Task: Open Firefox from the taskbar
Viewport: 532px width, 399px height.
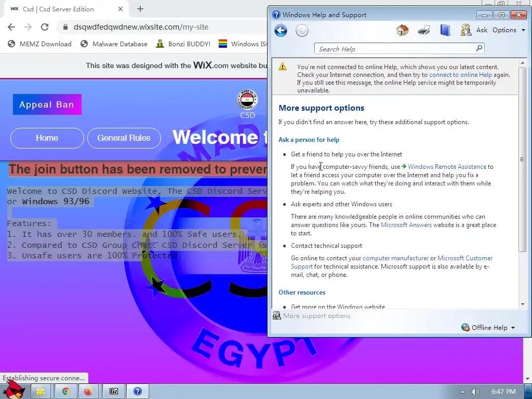Action: coord(88,392)
